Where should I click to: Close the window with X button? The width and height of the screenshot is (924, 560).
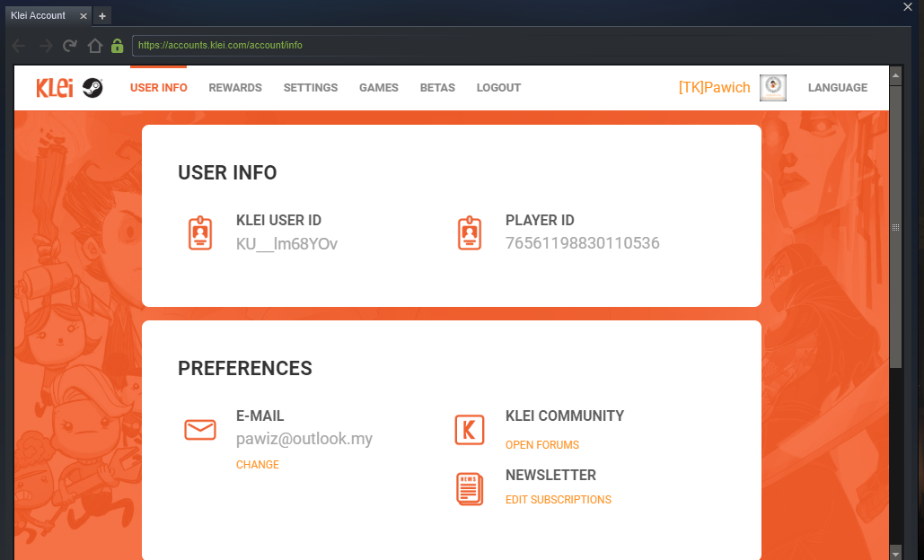908,6
